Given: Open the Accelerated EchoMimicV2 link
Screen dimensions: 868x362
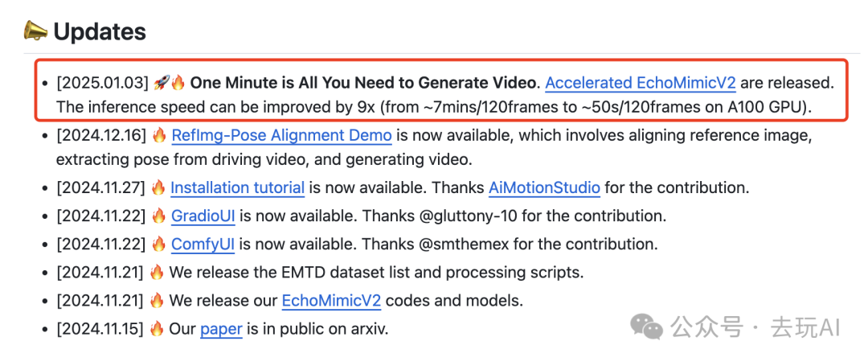Looking at the screenshot, I should pyautogui.click(x=641, y=83).
